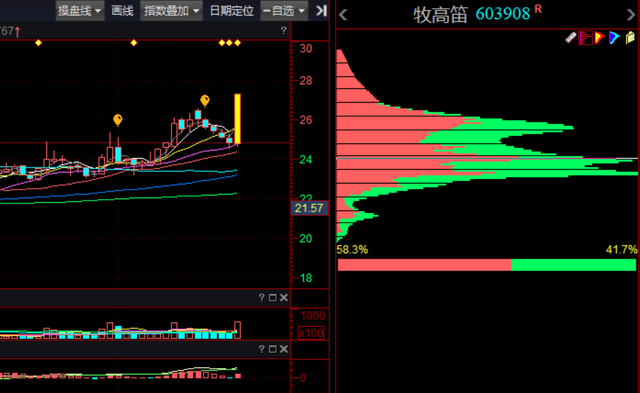Viewport: 640px width, 393px height.
Task: Select the 画线 drawing menu item
Action: tap(122, 11)
